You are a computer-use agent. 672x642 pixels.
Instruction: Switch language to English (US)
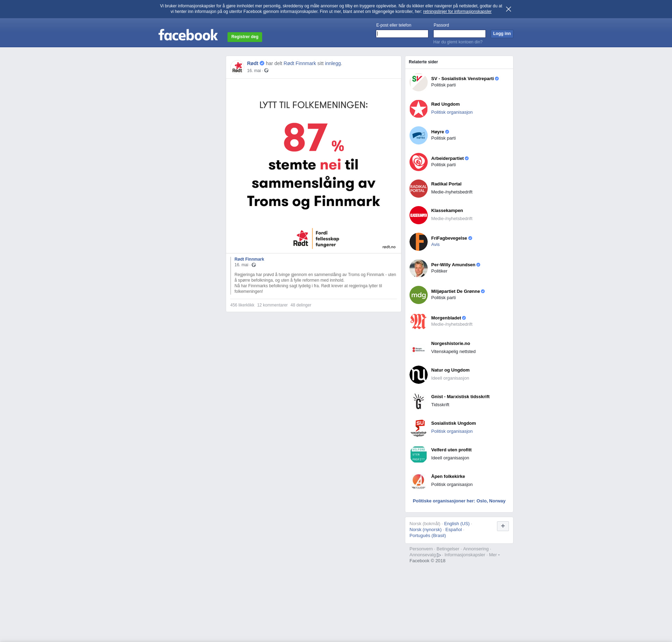click(457, 524)
